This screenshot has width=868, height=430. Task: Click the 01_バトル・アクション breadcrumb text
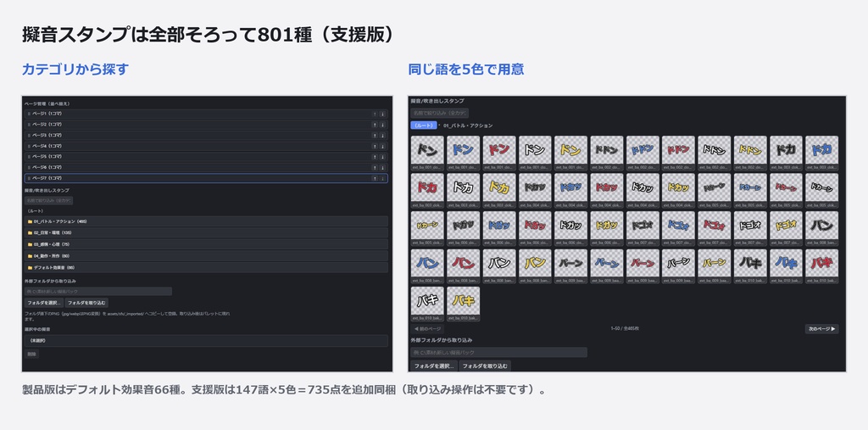click(468, 126)
